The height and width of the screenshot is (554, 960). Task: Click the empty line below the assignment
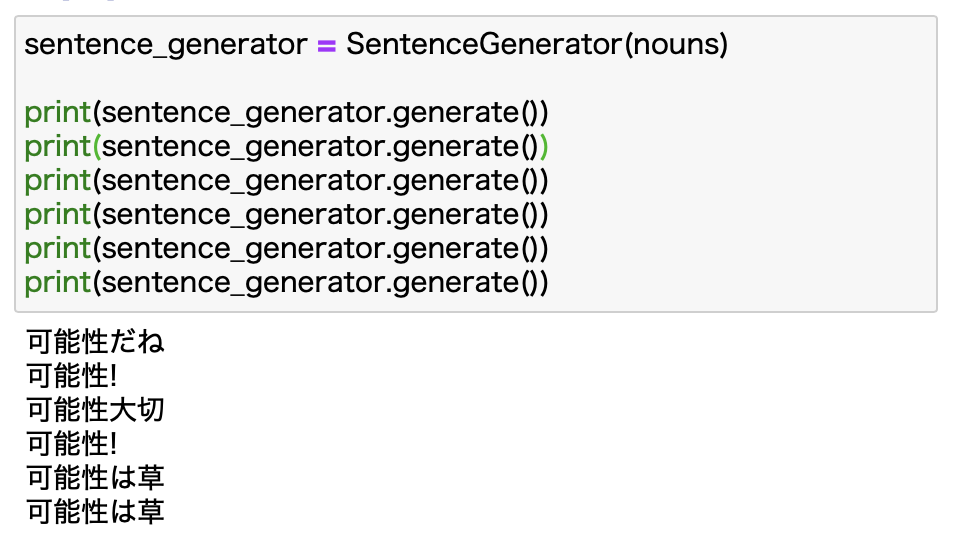300,79
